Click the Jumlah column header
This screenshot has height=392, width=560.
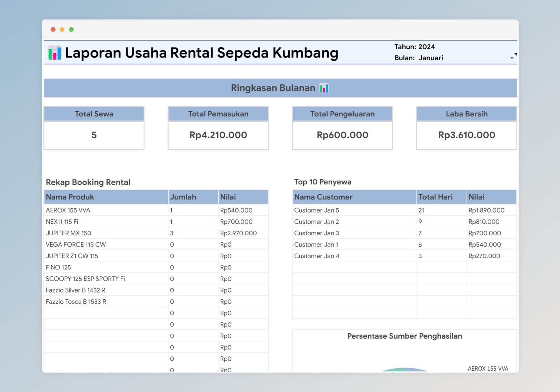(193, 197)
